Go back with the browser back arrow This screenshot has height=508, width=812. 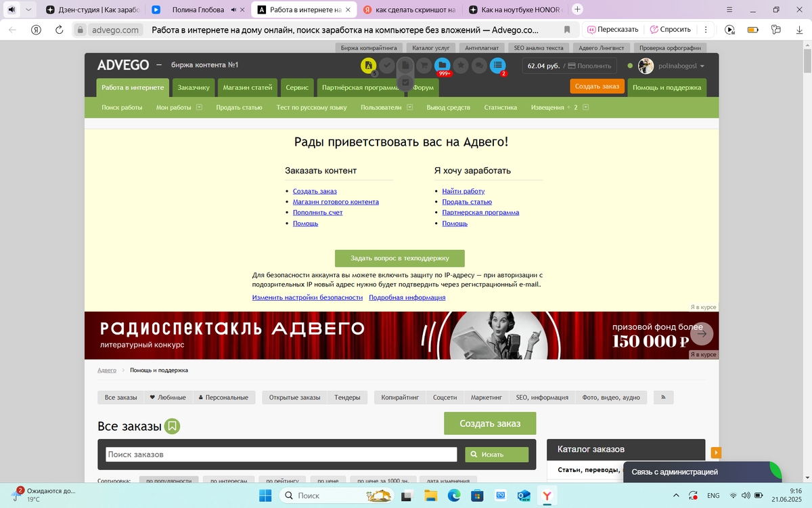coord(12,30)
